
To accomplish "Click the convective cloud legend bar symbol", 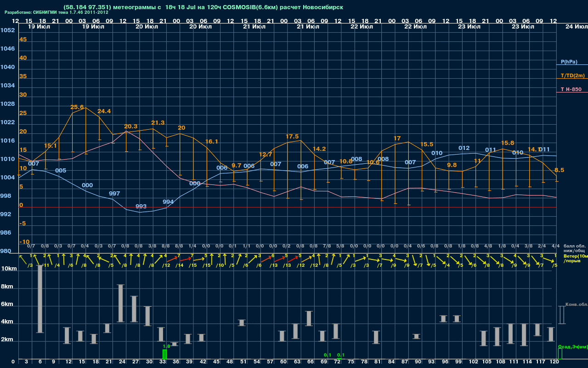I will click(x=561, y=315).
